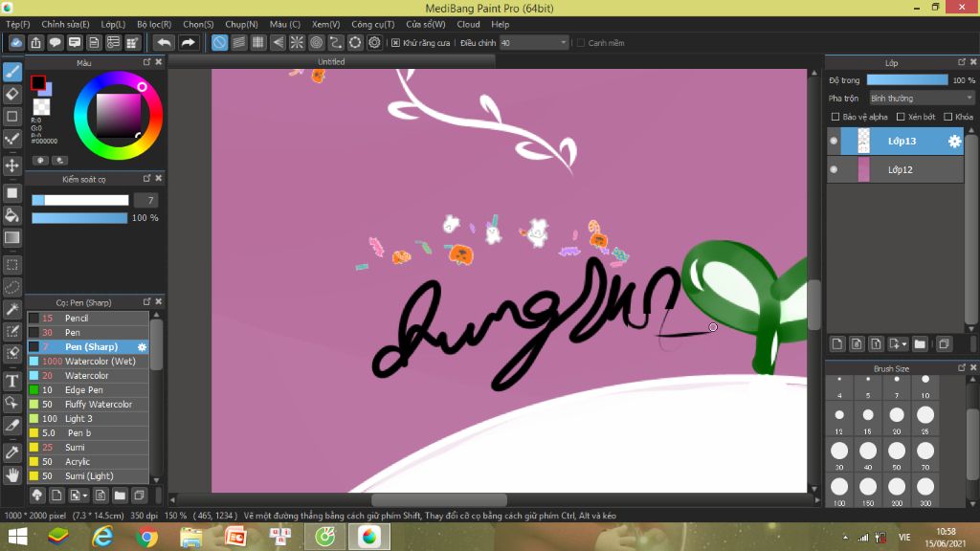The height and width of the screenshot is (551, 980).
Task: Select the Hand pan tool
Action: tap(12, 475)
